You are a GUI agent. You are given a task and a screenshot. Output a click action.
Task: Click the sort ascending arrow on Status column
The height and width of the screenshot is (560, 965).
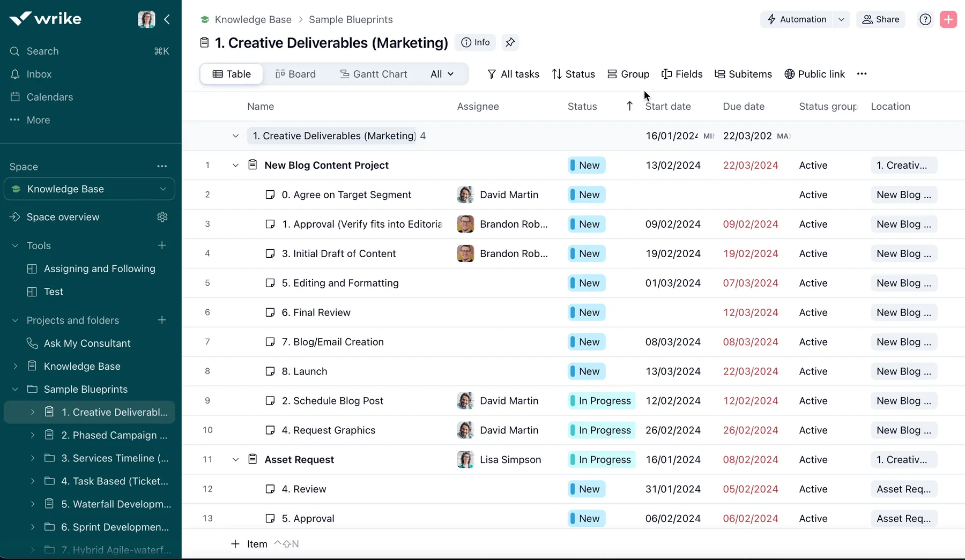tap(629, 106)
